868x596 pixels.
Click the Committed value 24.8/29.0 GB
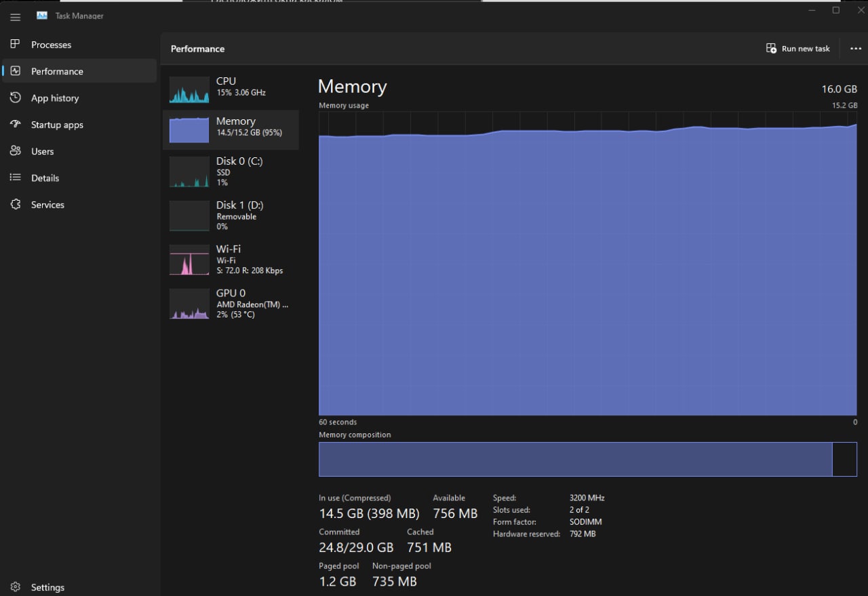pyautogui.click(x=356, y=547)
